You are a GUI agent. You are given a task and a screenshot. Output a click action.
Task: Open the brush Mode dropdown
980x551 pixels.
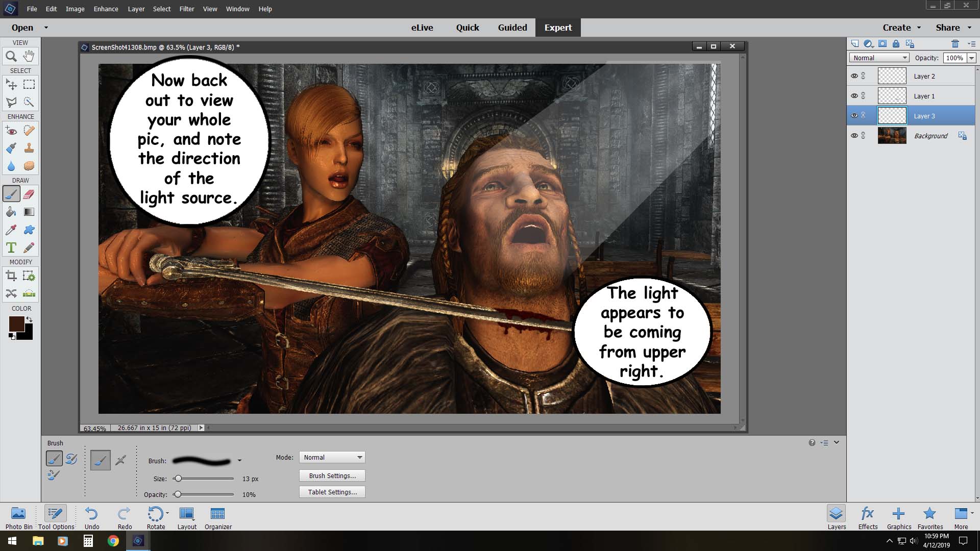click(x=332, y=457)
